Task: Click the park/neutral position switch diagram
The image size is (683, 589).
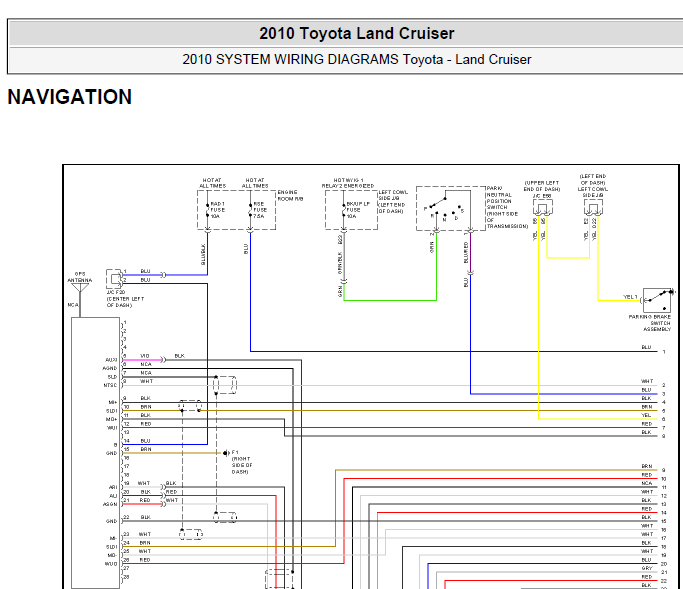Action: point(451,208)
